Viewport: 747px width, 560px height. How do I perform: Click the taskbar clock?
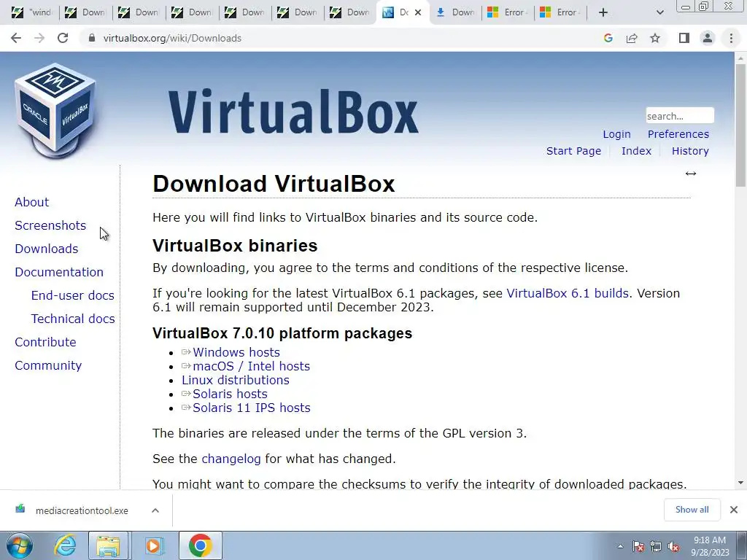point(710,546)
